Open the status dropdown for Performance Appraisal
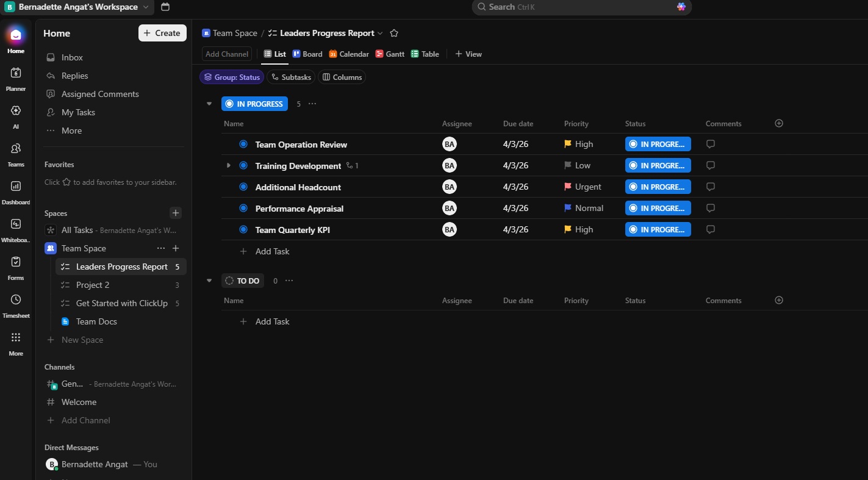The height and width of the screenshot is (480, 868). 658,209
